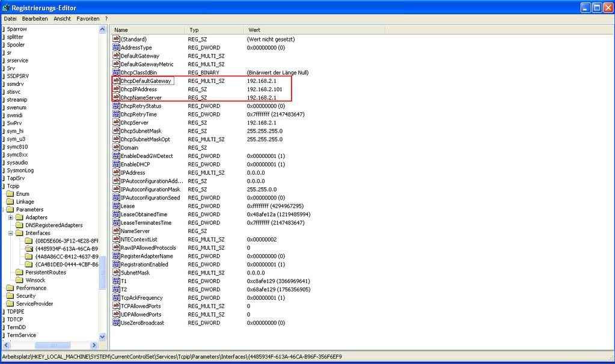Click the tree horizontal scroll right arrow
The image size is (615, 364).
coord(94,345)
